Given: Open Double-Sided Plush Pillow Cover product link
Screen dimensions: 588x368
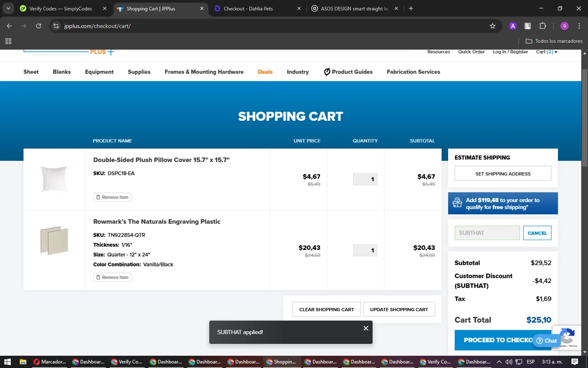Looking at the screenshot, I should [x=162, y=160].
